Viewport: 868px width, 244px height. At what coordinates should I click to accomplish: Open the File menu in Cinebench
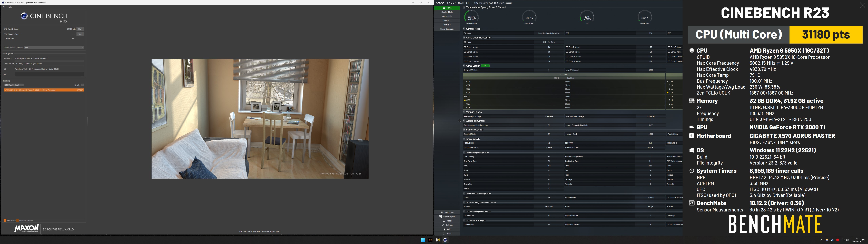4,7
